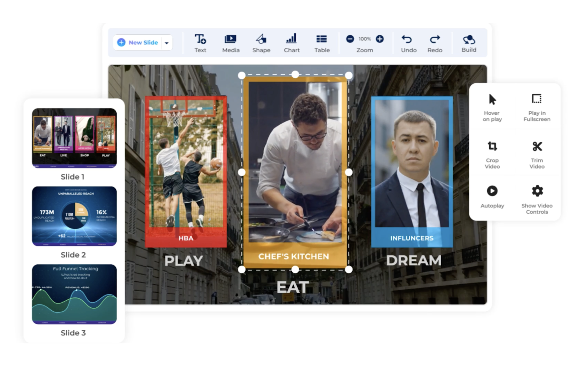Open the New Slide dropdown arrow

(x=167, y=42)
